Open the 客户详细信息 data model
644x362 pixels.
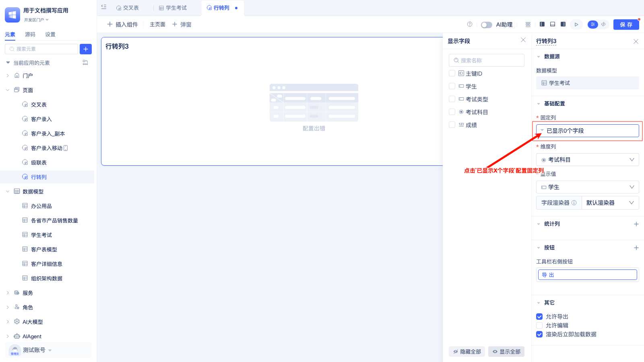[x=46, y=264]
